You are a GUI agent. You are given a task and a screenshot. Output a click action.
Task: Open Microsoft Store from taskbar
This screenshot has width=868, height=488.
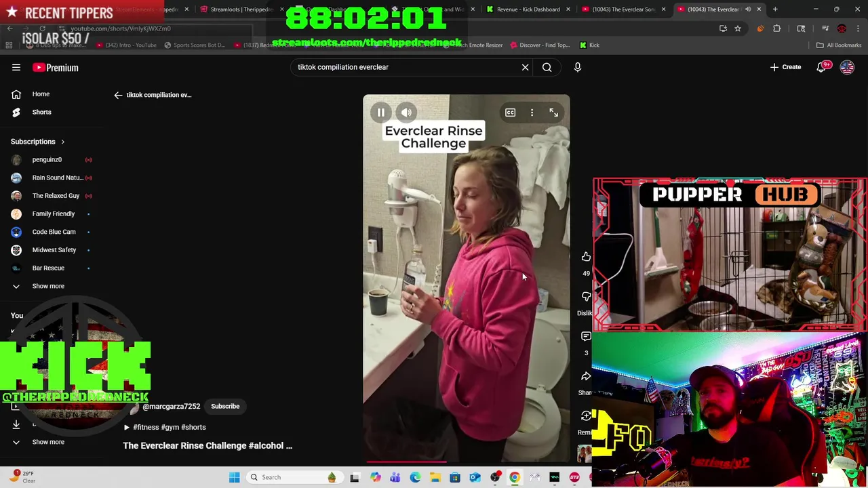pos(455,477)
